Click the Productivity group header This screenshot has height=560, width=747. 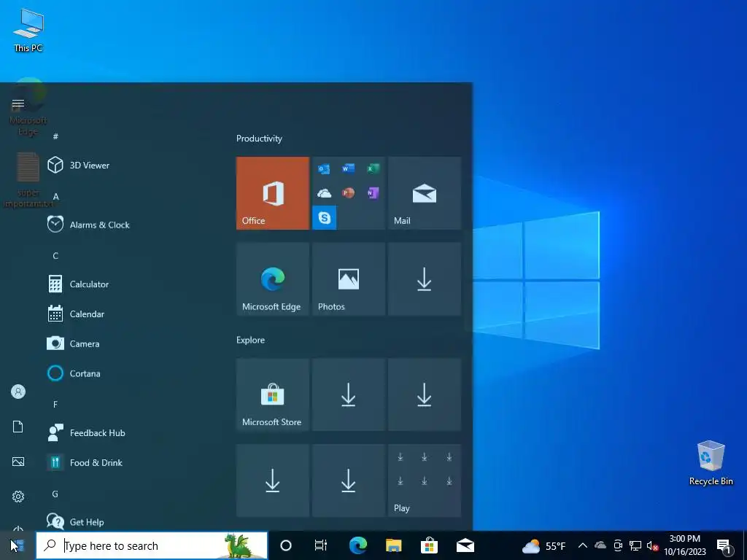click(x=259, y=139)
